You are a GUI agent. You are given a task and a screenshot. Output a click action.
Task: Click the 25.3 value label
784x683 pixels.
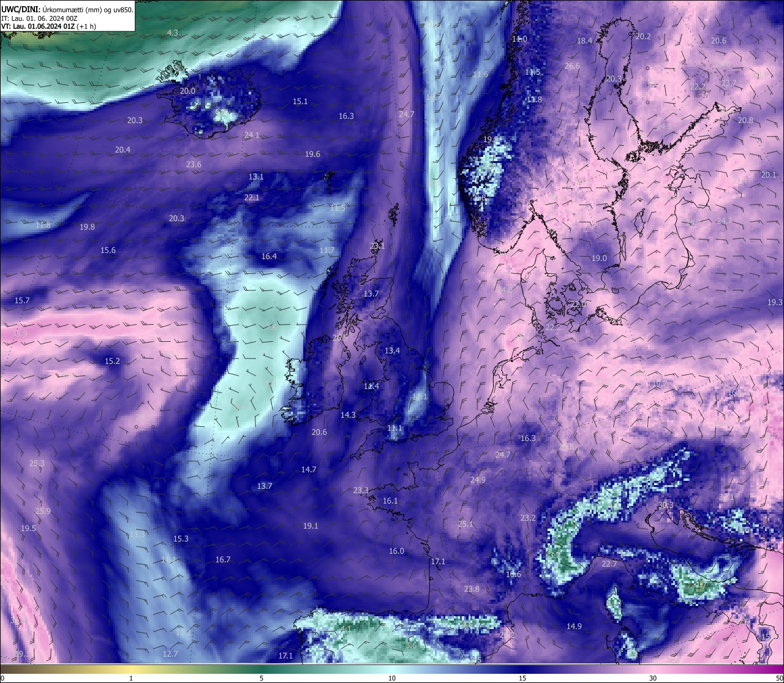pyautogui.click(x=37, y=463)
